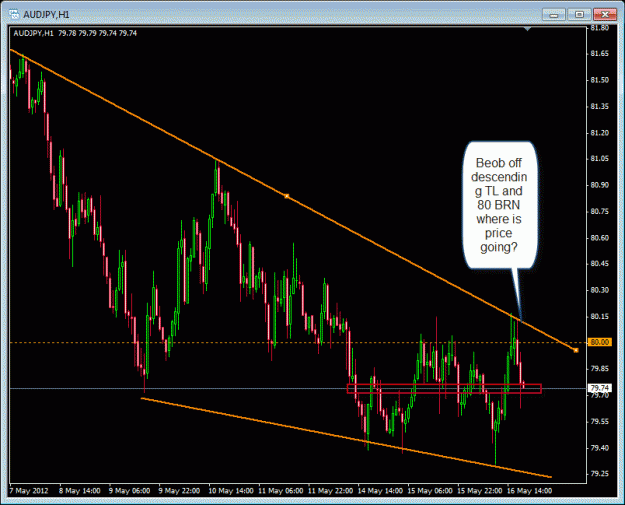Click the AUDJPY,H1 title bar text
The height and width of the screenshot is (505, 625).
click(46, 15)
